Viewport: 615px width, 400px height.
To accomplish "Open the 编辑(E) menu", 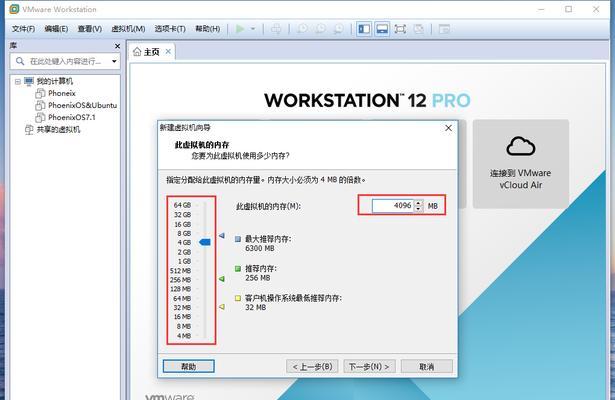I will pos(56,29).
